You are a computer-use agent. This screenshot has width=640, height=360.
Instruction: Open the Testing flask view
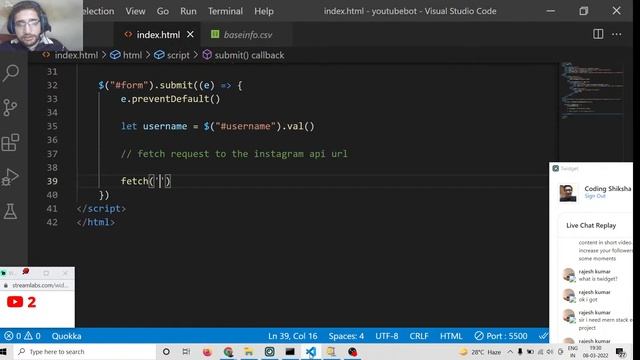[x=10, y=211]
